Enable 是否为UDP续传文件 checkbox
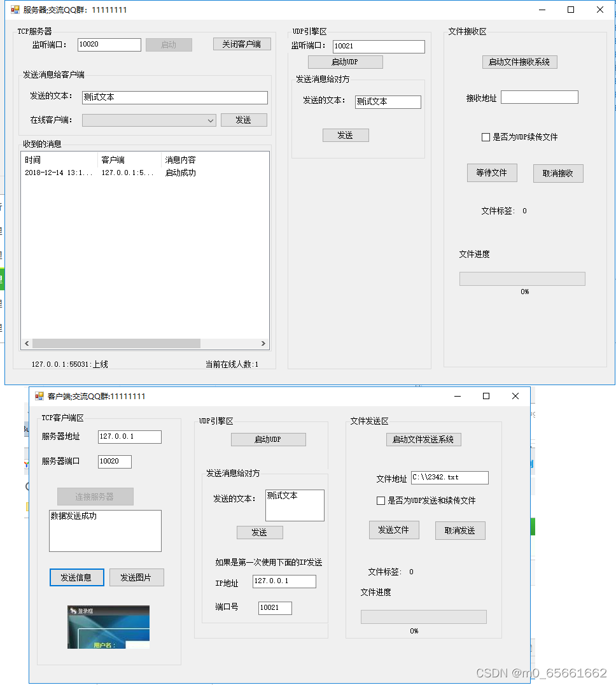616x685 pixels. (486, 137)
